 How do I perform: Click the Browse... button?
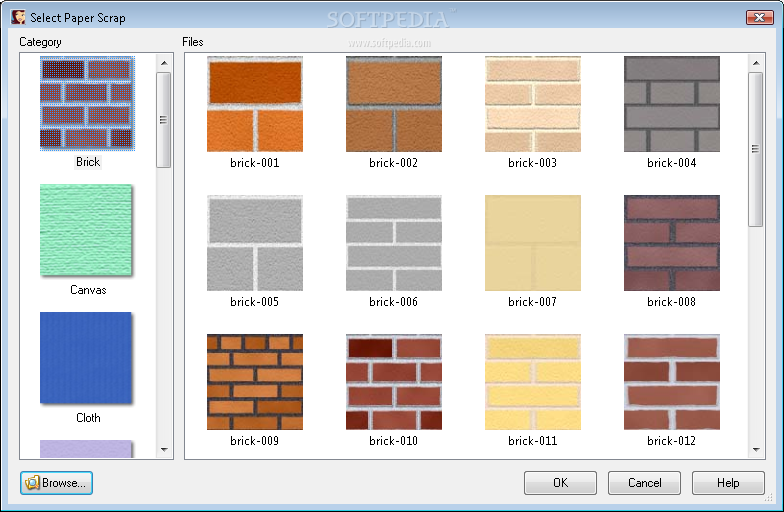pyautogui.click(x=56, y=483)
